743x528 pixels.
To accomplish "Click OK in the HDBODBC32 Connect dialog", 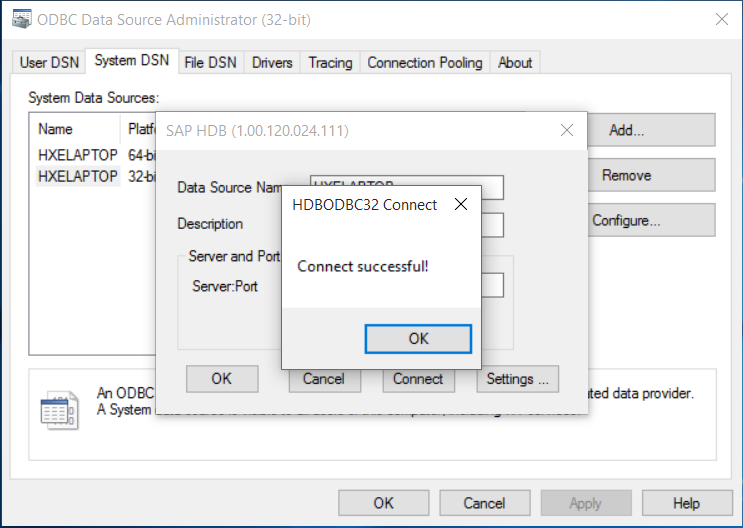I will coord(418,339).
